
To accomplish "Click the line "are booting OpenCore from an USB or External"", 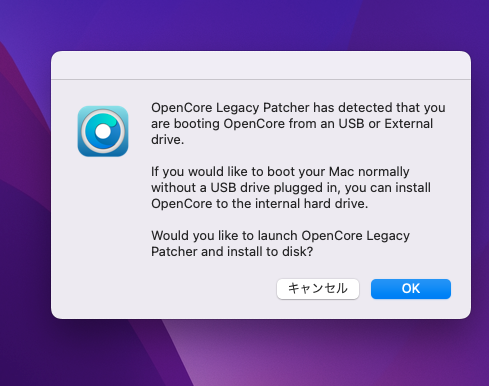I will tap(292, 124).
